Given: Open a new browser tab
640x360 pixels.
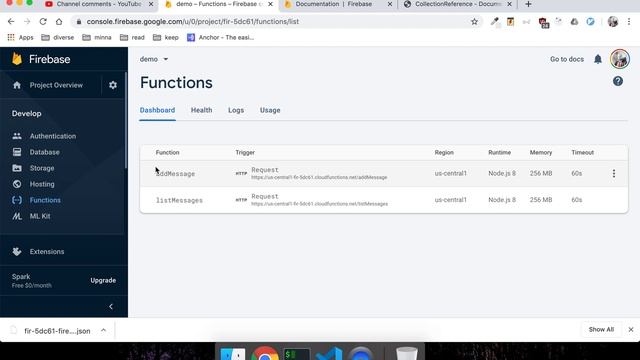Looking at the screenshot, I should click(x=528, y=4).
